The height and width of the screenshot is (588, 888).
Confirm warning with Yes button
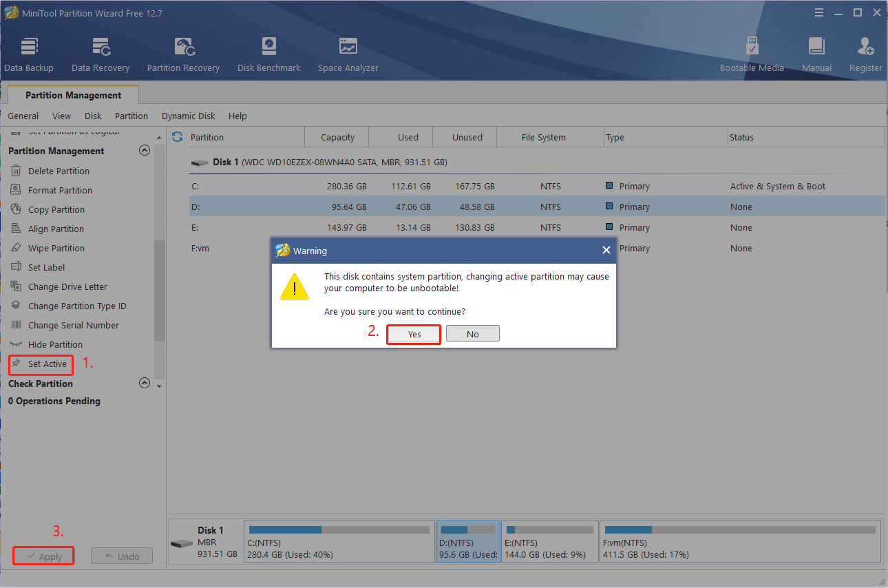tap(414, 334)
